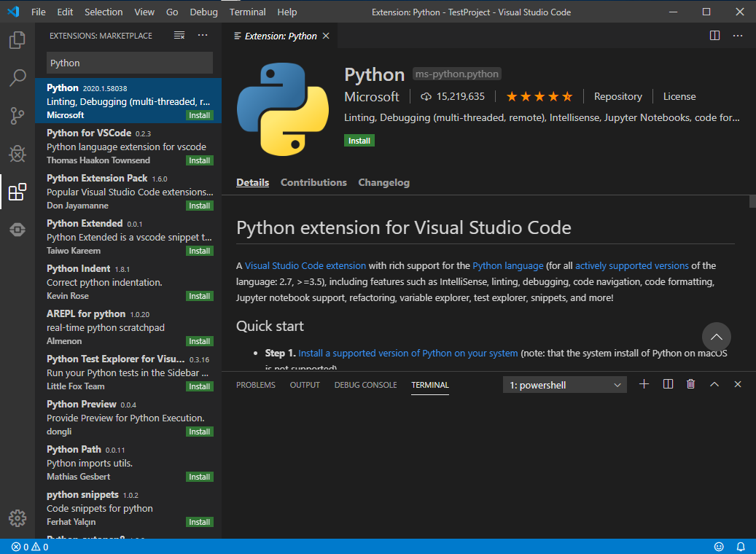Switch to the Output panel tab
Image resolution: width=756 pixels, height=554 pixels.
(305, 385)
